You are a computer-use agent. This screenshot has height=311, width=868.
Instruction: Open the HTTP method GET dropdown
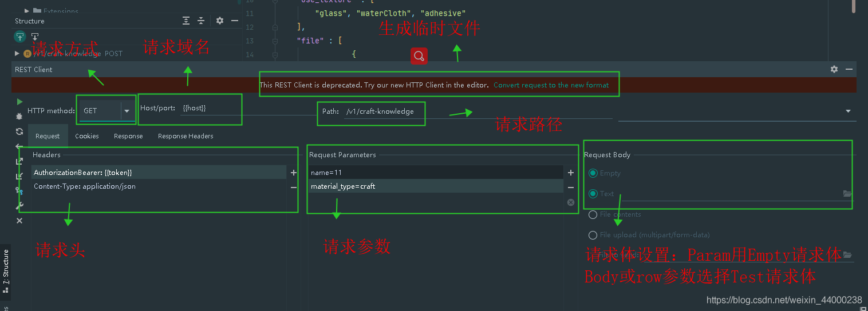(127, 111)
